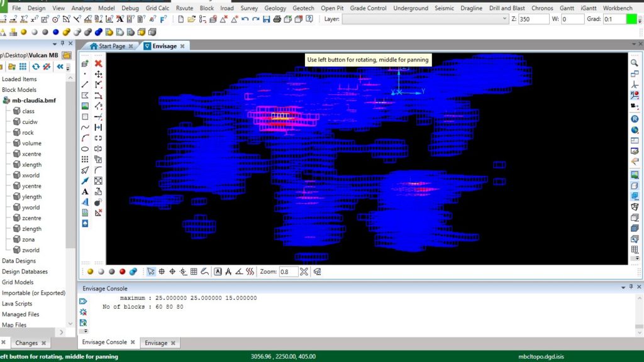Pick the arc drawing tool
The width and height of the screenshot is (644, 362).
(x=85, y=138)
